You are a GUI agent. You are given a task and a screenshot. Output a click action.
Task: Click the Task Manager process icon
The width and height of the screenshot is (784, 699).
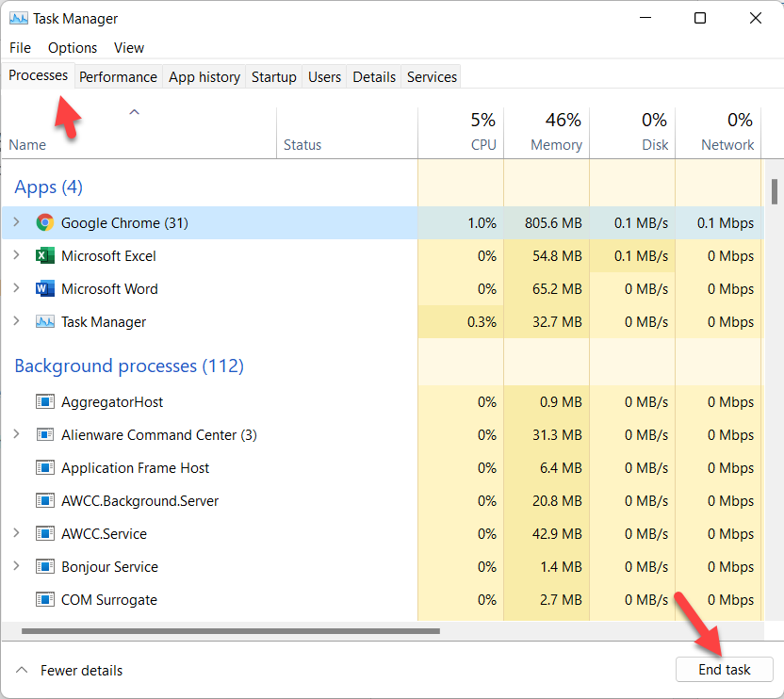(44, 322)
